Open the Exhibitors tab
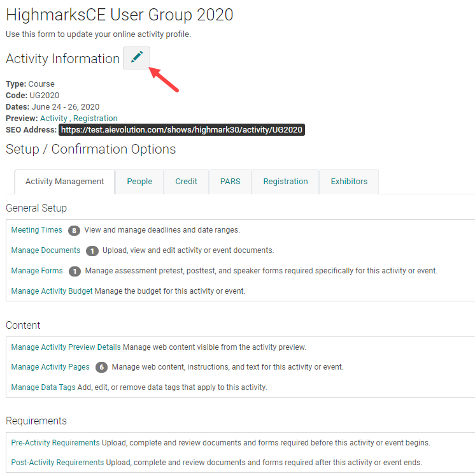The image size is (475, 476). pyautogui.click(x=349, y=182)
